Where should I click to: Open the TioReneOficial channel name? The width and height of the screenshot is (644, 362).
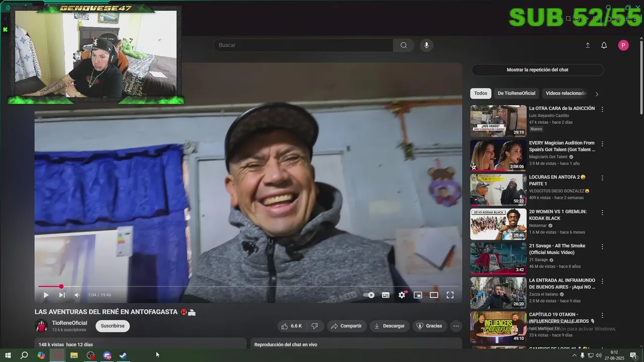pos(69,323)
